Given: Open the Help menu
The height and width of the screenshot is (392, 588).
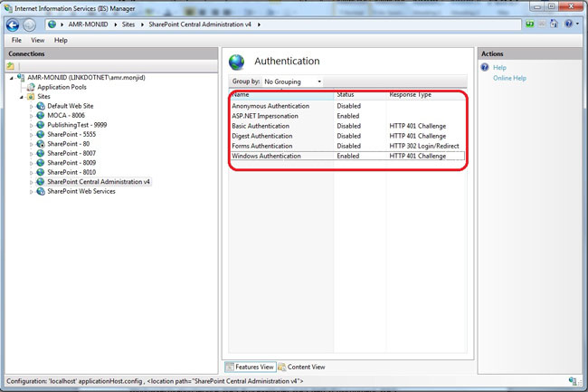Looking at the screenshot, I should 61,40.
